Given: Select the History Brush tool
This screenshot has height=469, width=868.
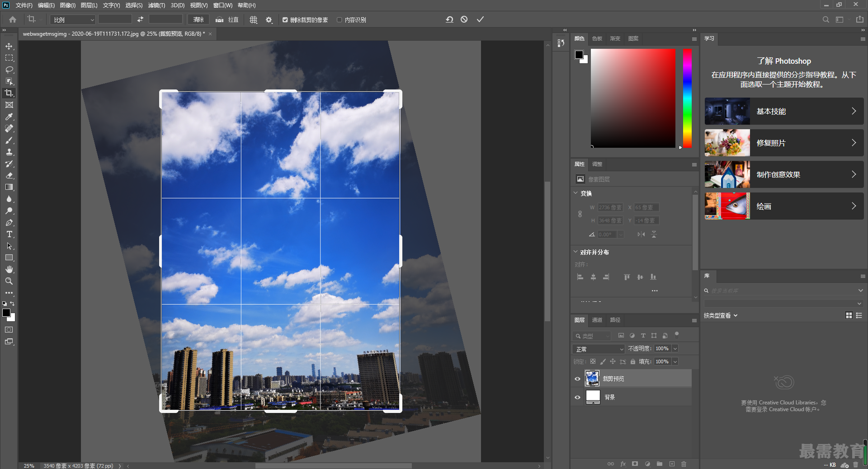Looking at the screenshot, I should [9, 164].
